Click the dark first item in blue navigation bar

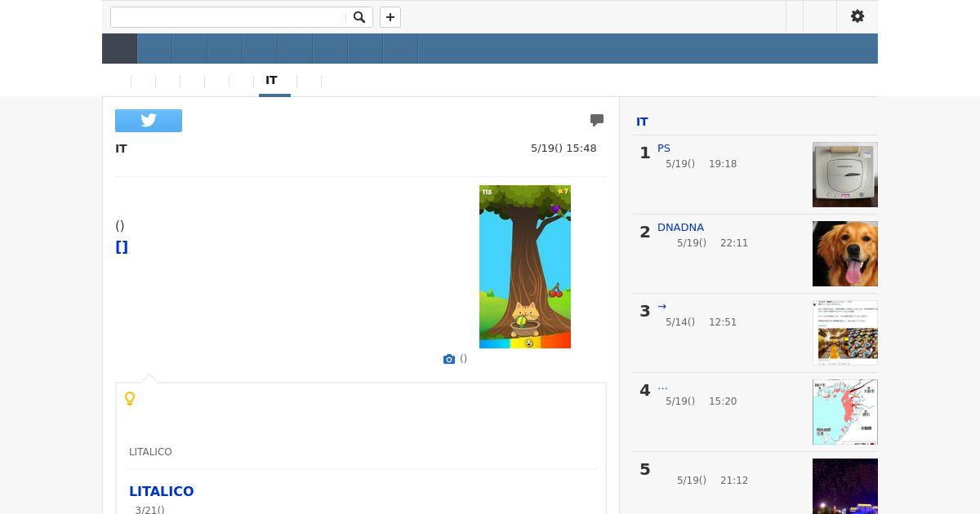119,48
